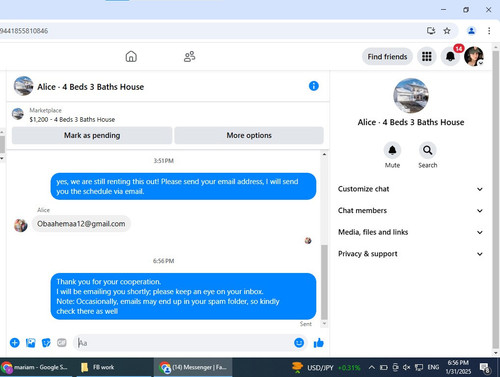The width and height of the screenshot is (500, 377).
Task: Click the large house photo in info panel
Action: point(411,96)
